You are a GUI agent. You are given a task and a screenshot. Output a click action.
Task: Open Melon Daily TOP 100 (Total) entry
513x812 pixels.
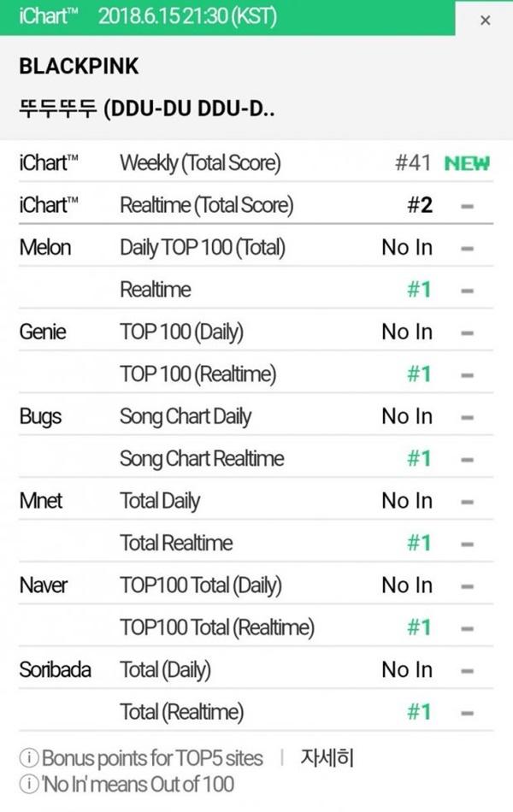tap(203, 248)
